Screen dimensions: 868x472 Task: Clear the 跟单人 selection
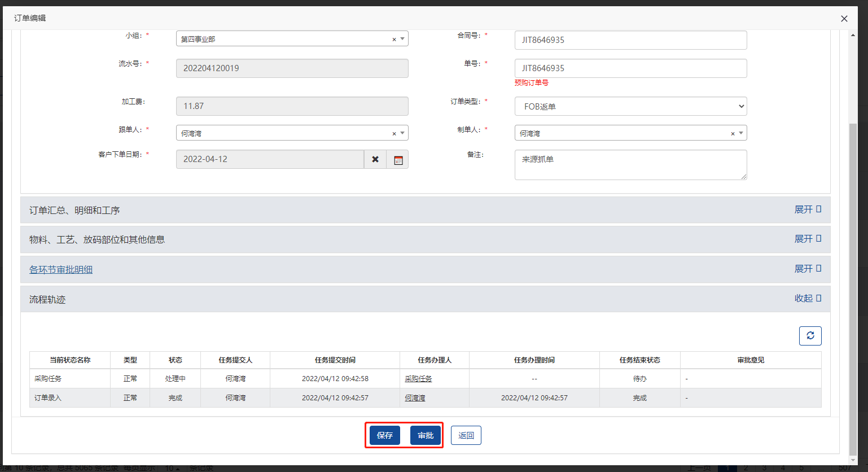(x=394, y=134)
